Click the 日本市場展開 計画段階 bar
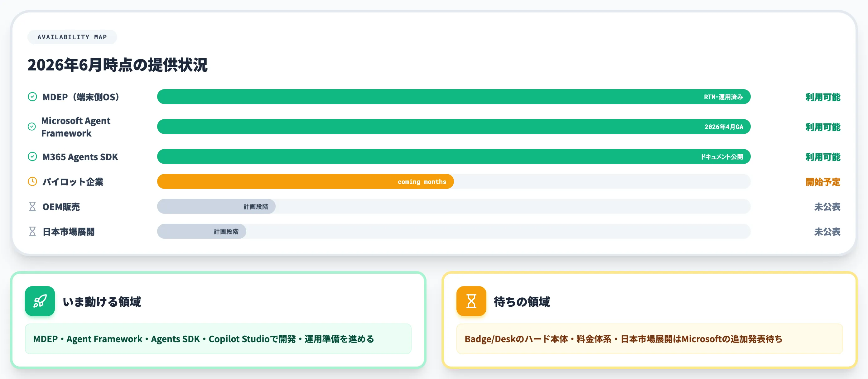The image size is (868, 379). pos(201,232)
